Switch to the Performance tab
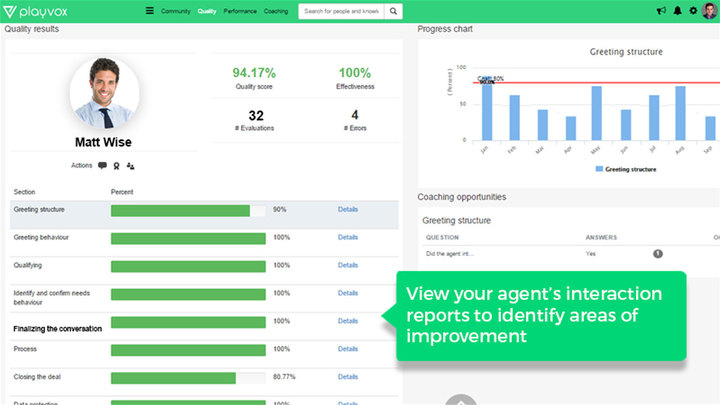720x405 pixels. click(x=240, y=11)
